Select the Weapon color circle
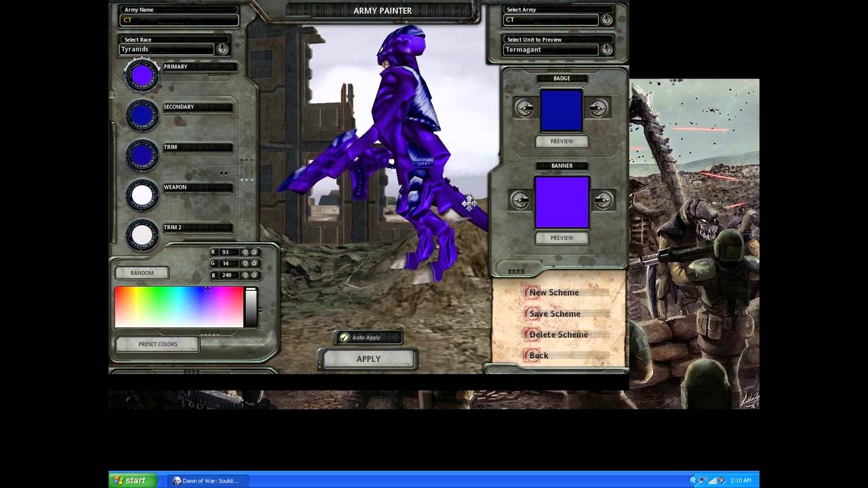This screenshot has height=488, width=868. [142, 195]
